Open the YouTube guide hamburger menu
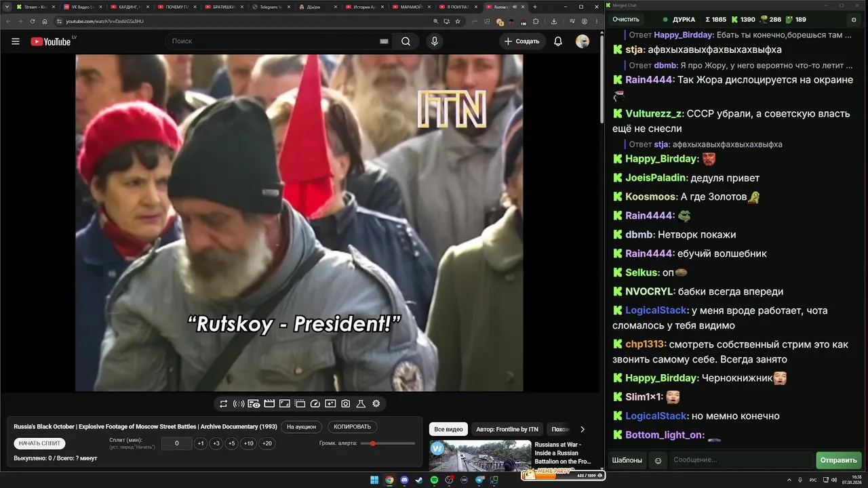Screen dimensions: 868x488 (x=16, y=41)
